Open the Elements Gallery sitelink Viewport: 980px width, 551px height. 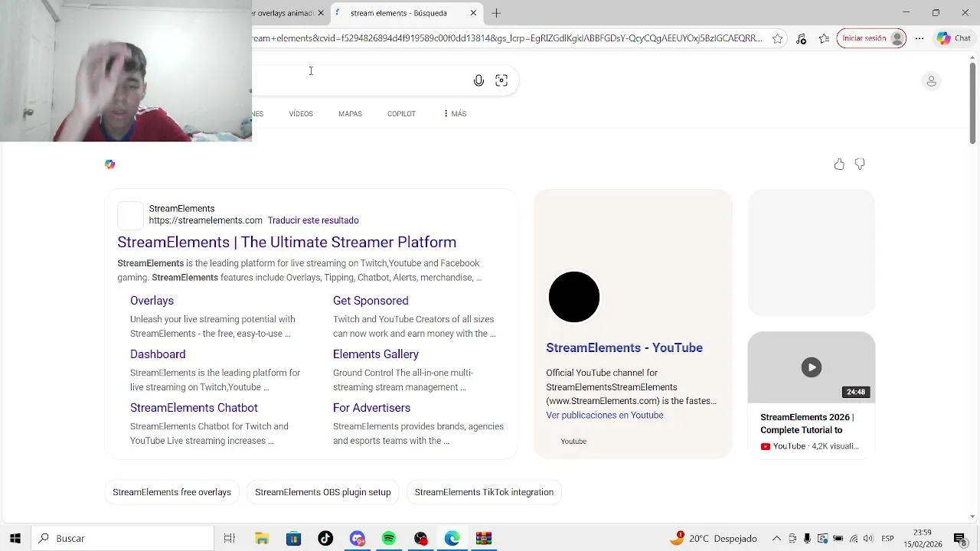coord(376,354)
